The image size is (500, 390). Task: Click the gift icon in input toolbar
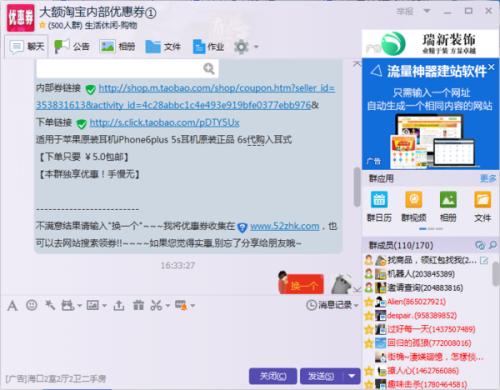coord(138,305)
